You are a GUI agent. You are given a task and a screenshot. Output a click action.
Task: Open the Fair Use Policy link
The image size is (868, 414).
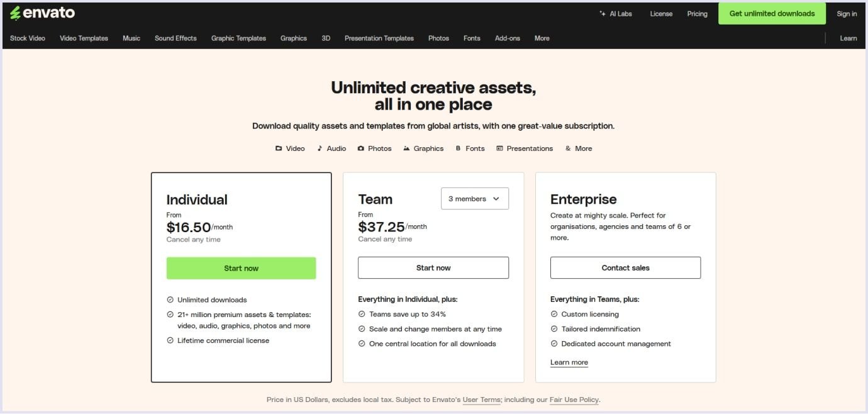[574, 400]
